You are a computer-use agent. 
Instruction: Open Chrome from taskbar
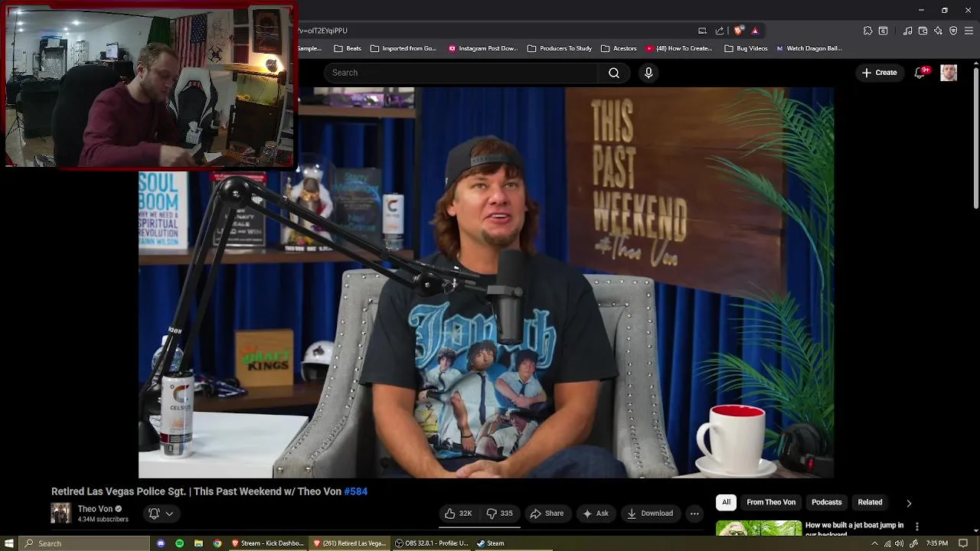pyautogui.click(x=217, y=543)
